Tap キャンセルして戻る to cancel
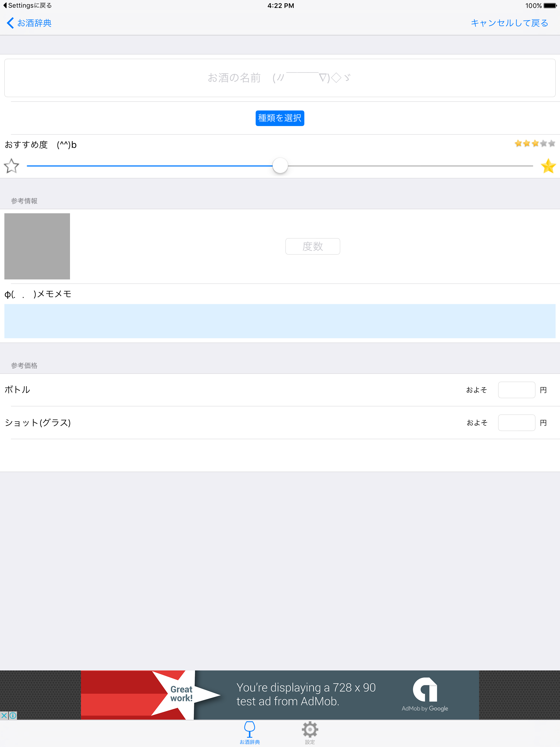 click(509, 23)
